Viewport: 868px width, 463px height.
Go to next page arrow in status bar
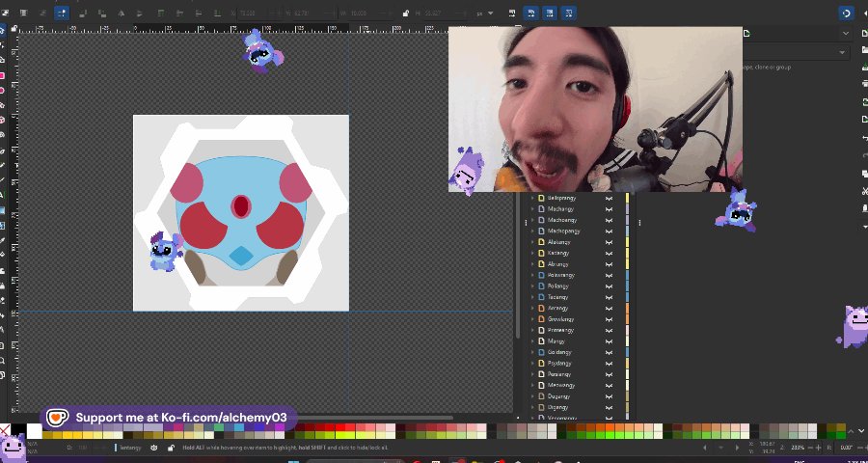[737, 448]
